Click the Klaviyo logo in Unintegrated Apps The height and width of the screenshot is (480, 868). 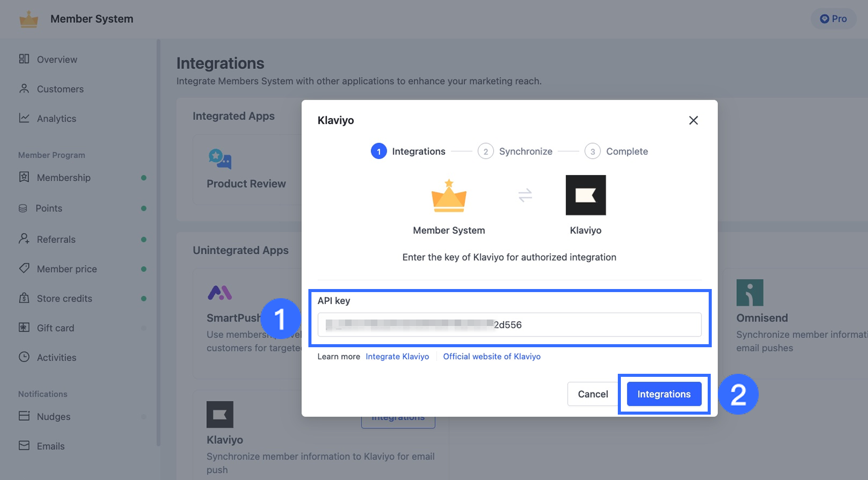[220, 415]
